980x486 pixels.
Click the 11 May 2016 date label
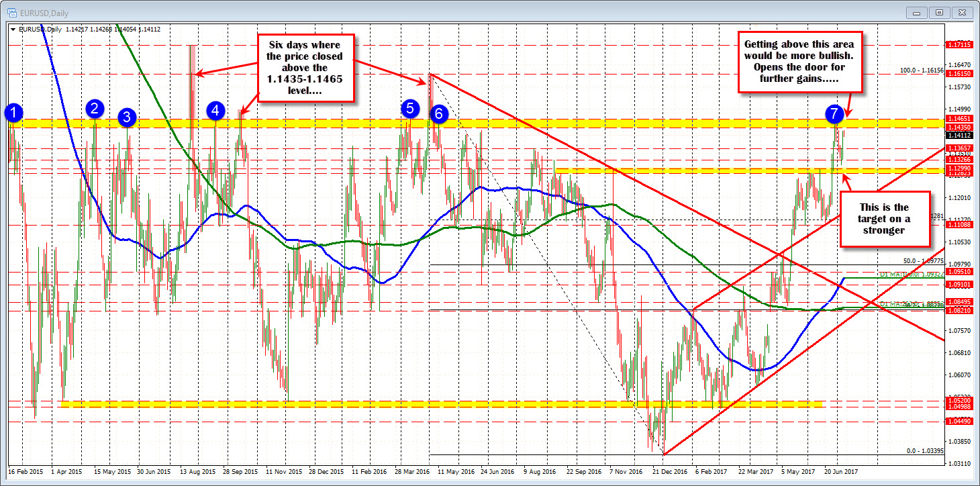(455, 472)
